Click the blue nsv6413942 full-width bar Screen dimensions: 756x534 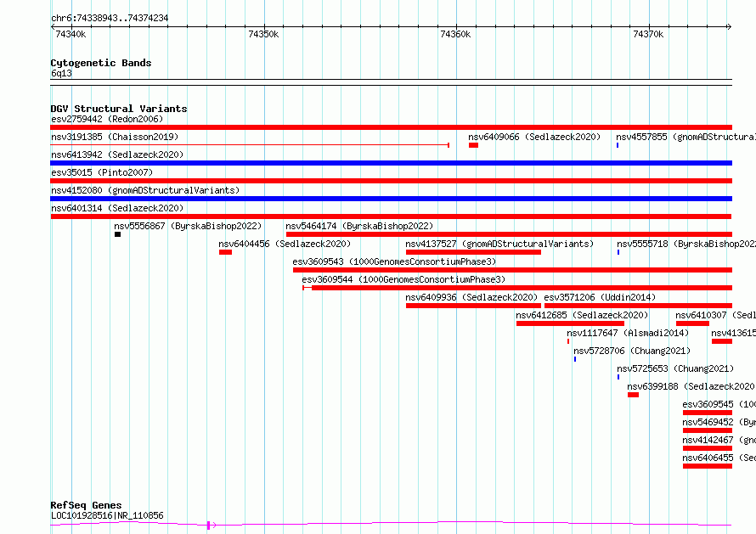click(x=391, y=163)
